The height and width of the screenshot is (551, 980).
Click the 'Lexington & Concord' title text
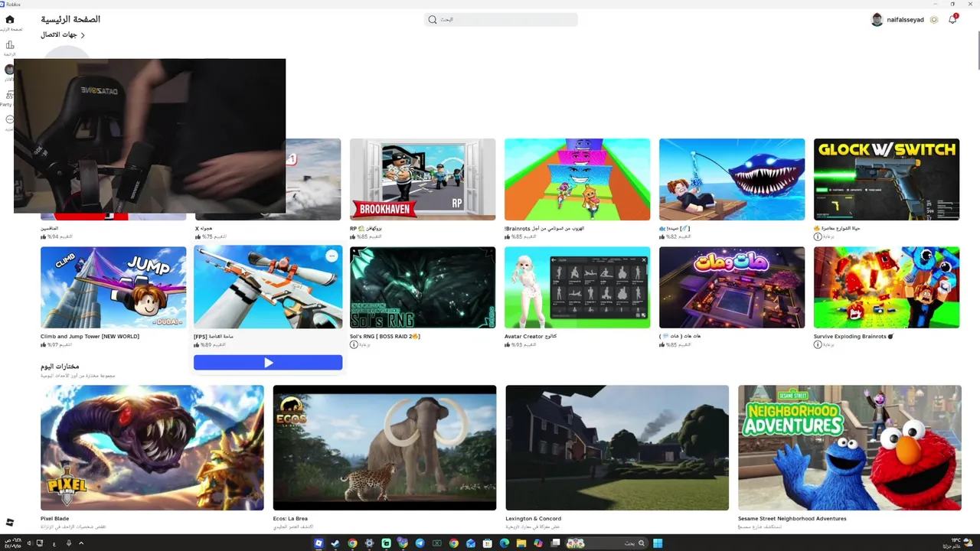click(533, 518)
